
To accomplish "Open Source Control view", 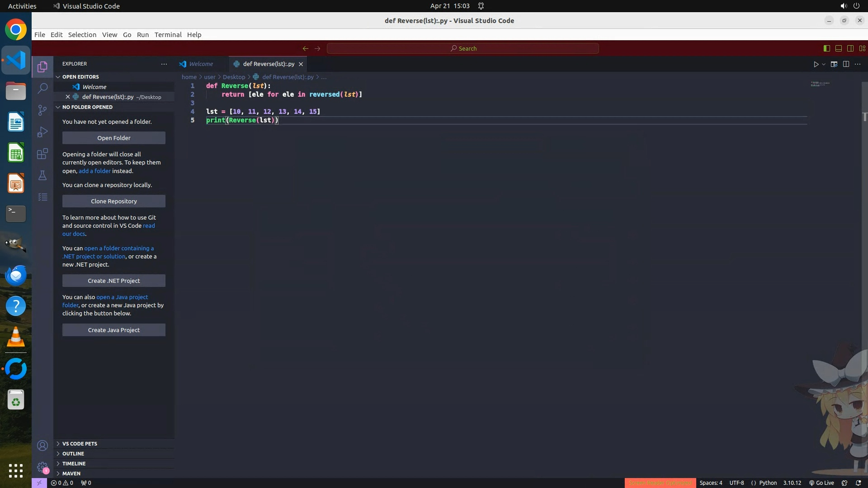I will 42,110.
